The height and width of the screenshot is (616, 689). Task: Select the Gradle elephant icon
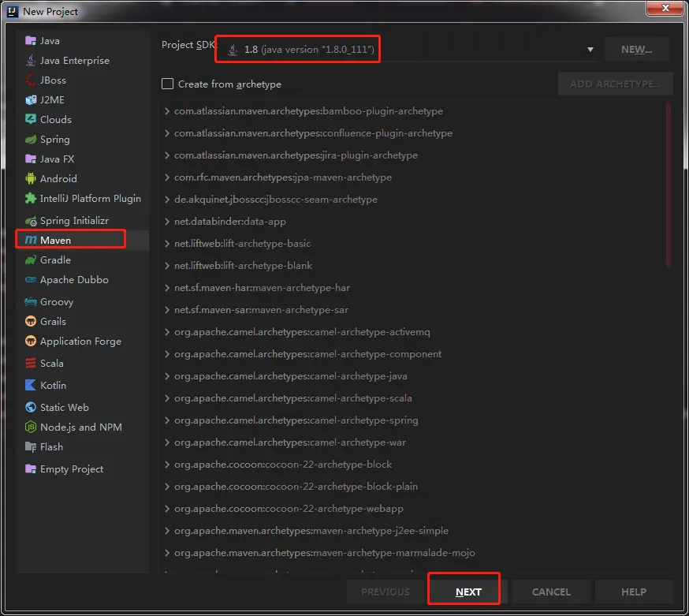click(30, 259)
